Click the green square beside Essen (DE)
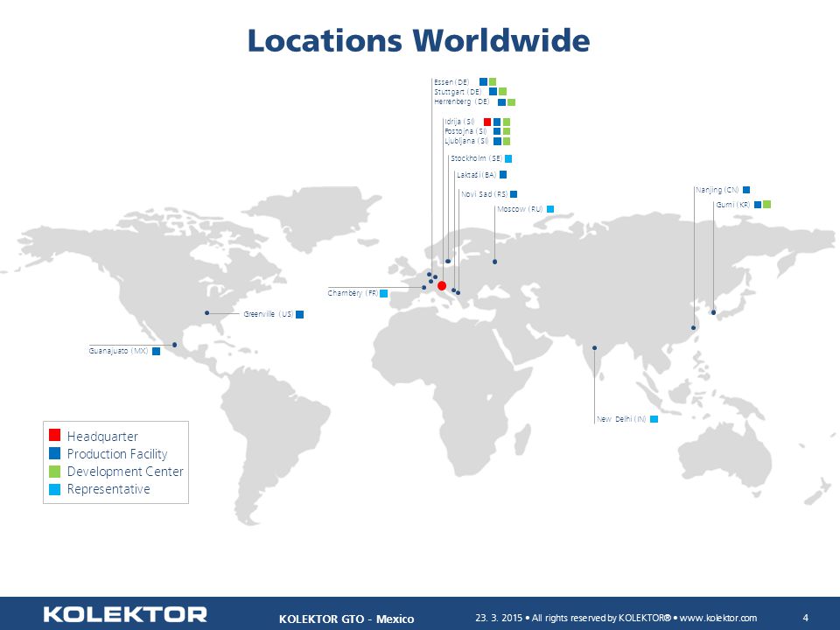This screenshot has width=840, height=630. [x=493, y=82]
